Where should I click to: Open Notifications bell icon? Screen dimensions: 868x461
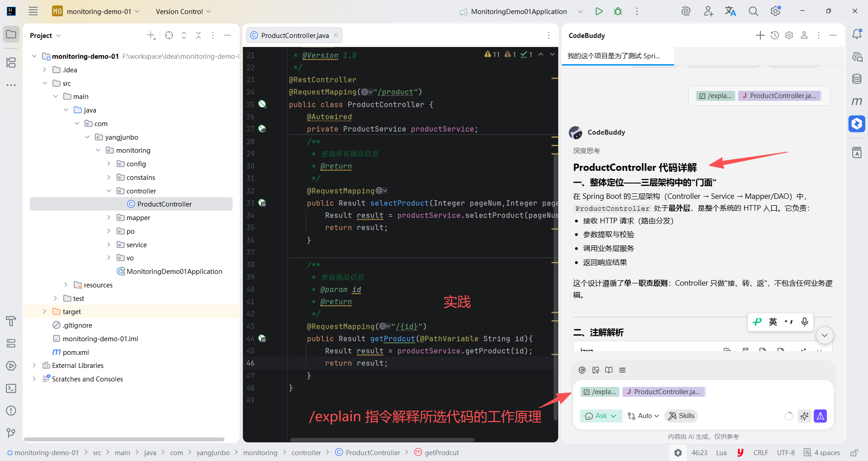click(x=857, y=34)
